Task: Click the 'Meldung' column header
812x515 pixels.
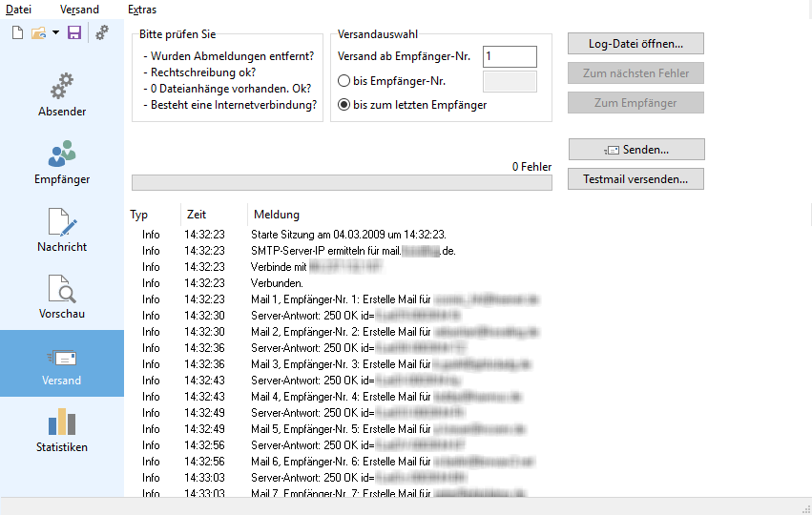Action: click(277, 215)
